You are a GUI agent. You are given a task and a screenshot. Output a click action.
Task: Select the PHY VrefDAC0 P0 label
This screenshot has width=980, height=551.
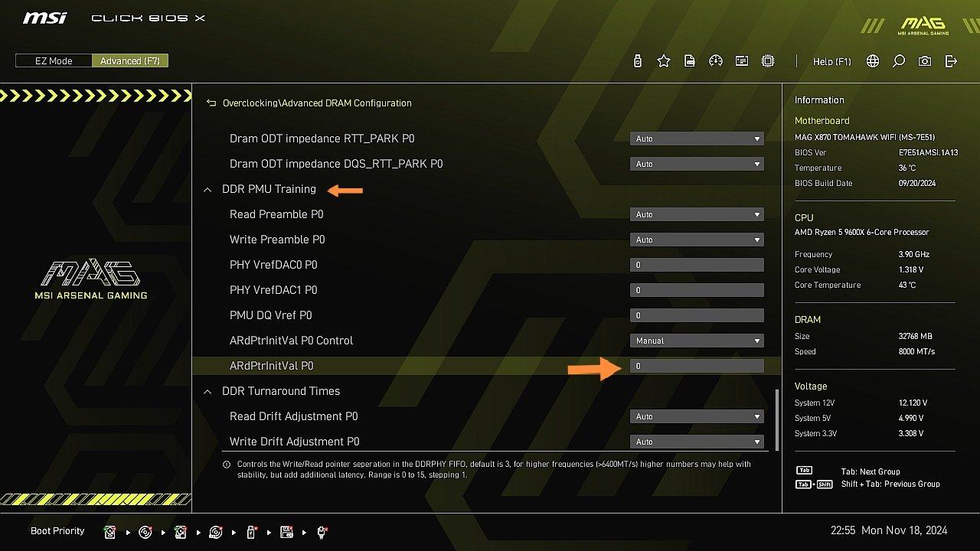(273, 265)
